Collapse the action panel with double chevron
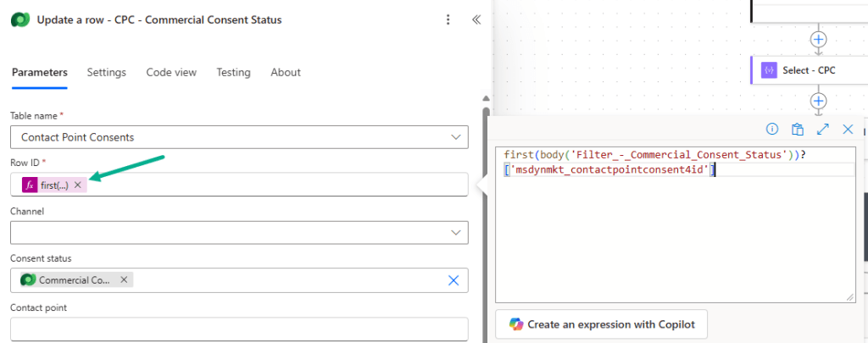 pos(476,19)
